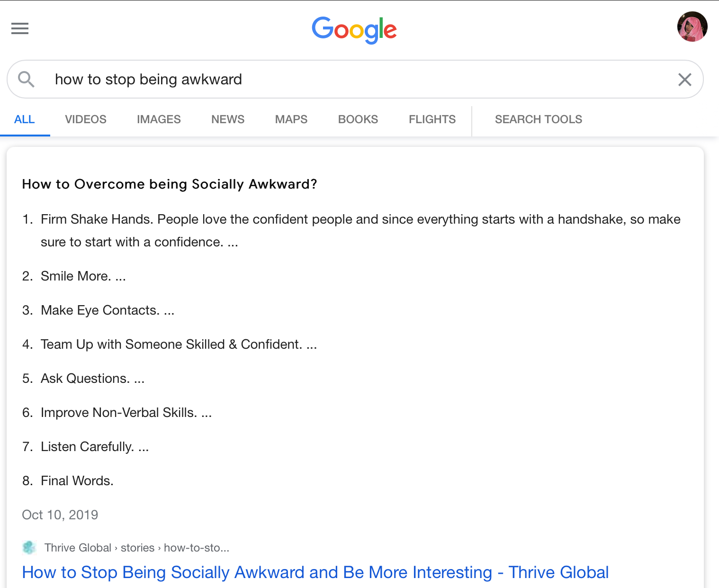Expand Search Tools options

(x=539, y=119)
